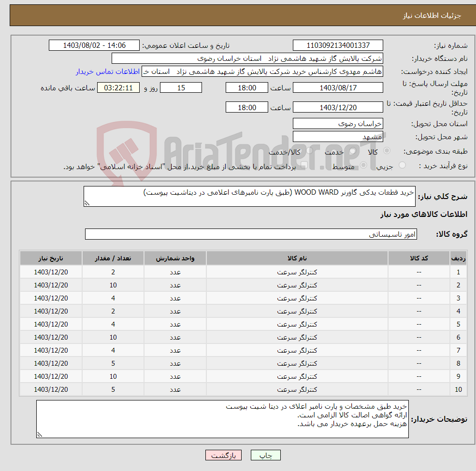Click the ایجاد کننده درخواست field
Viewport: 476px width, 471px height.
tap(262, 71)
